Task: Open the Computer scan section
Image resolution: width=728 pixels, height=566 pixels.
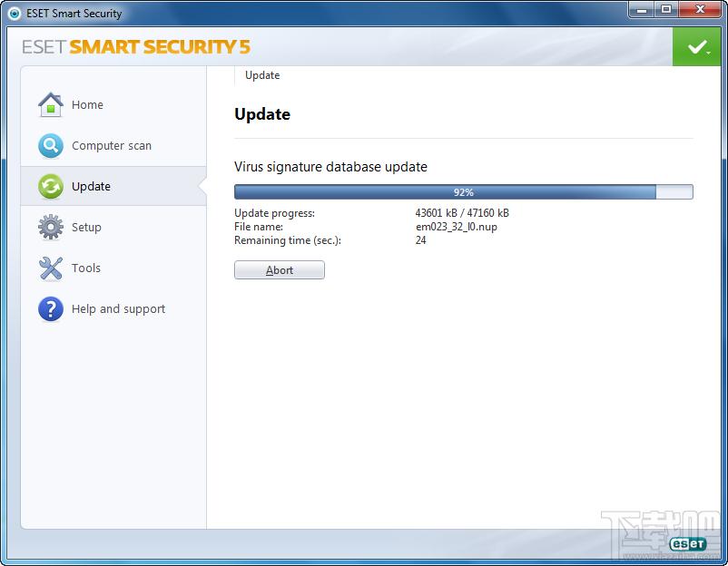Action: coord(113,146)
